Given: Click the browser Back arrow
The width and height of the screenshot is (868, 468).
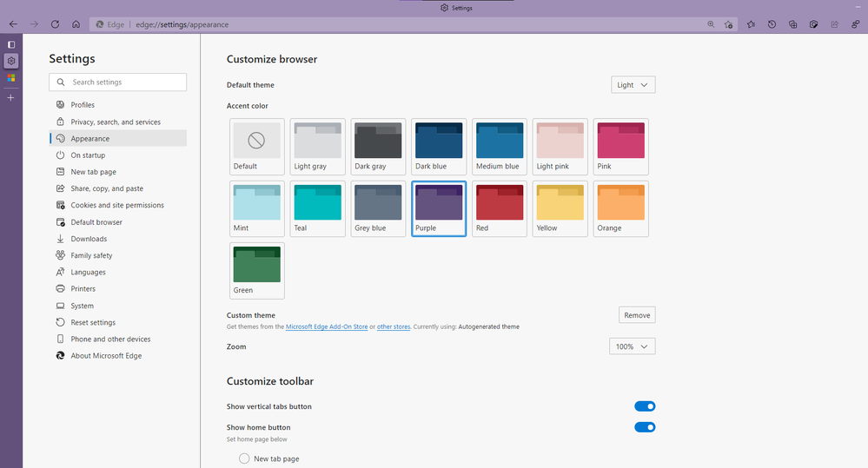Looking at the screenshot, I should point(12,24).
